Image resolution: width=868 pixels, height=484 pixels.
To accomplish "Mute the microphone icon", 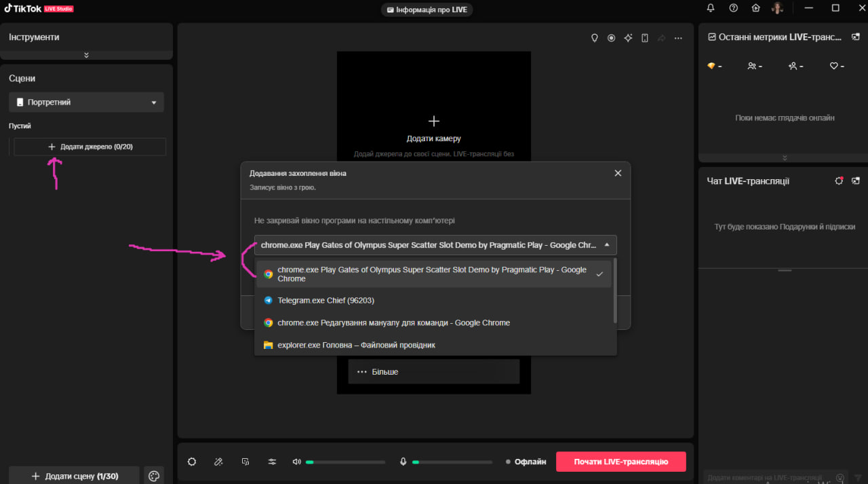I will click(403, 462).
